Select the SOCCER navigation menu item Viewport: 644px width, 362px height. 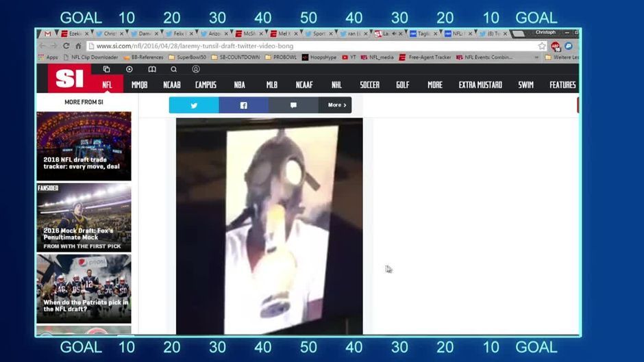[369, 85]
